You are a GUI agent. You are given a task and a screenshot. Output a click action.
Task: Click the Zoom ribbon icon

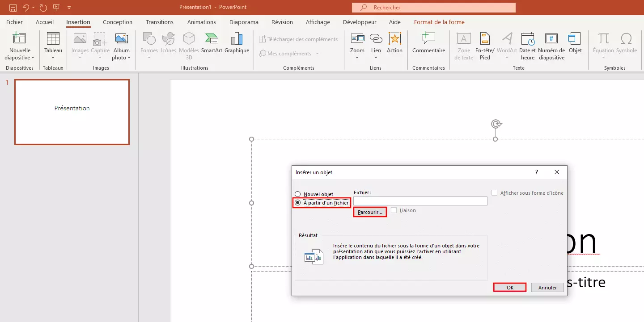(357, 39)
